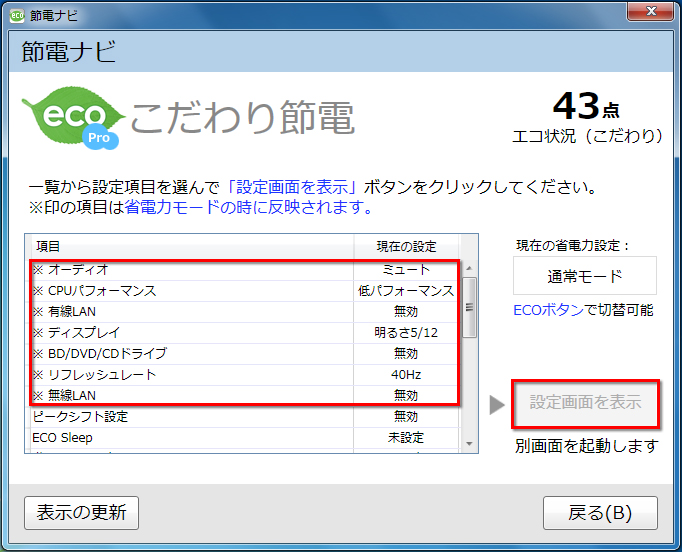
Task: Select the CPUパフォーマンス row
Action: tap(245, 291)
